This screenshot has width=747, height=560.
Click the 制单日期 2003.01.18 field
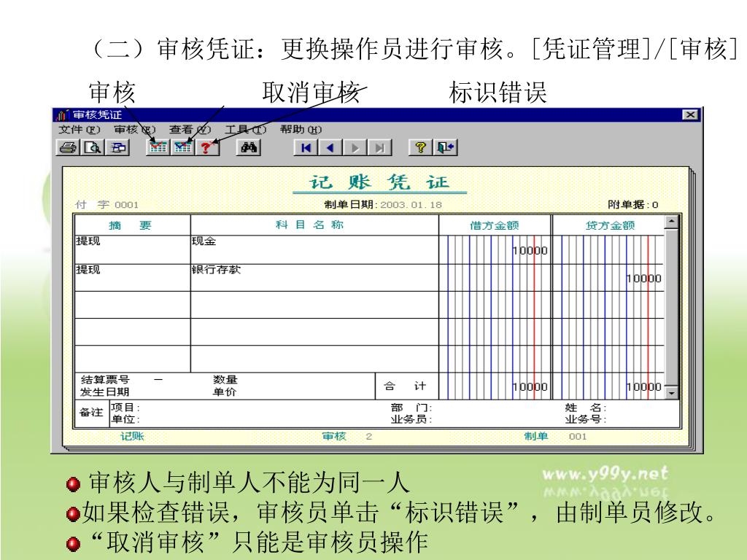(383, 205)
